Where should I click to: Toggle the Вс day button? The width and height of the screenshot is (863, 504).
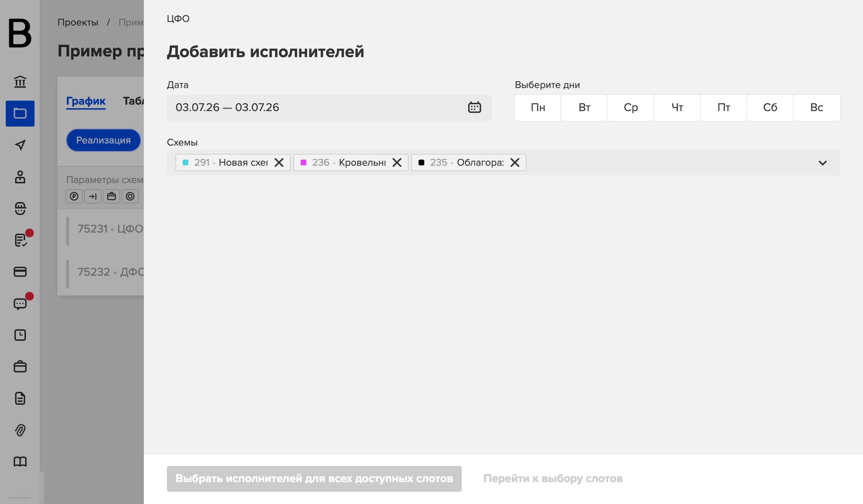[x=817, y=108]
